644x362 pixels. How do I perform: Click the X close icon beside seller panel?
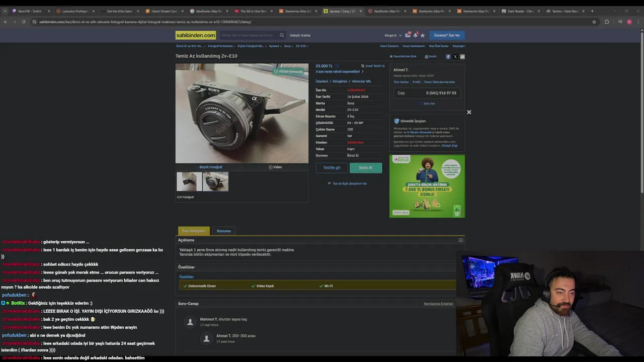(x=469, y=112)
